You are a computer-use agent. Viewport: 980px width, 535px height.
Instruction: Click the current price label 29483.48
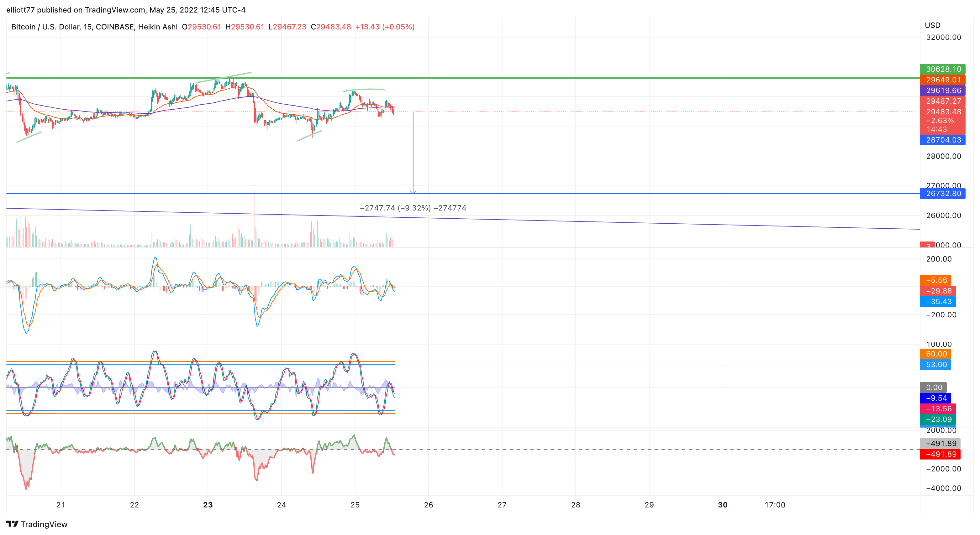pyautogui.click(x=944, y=112)
